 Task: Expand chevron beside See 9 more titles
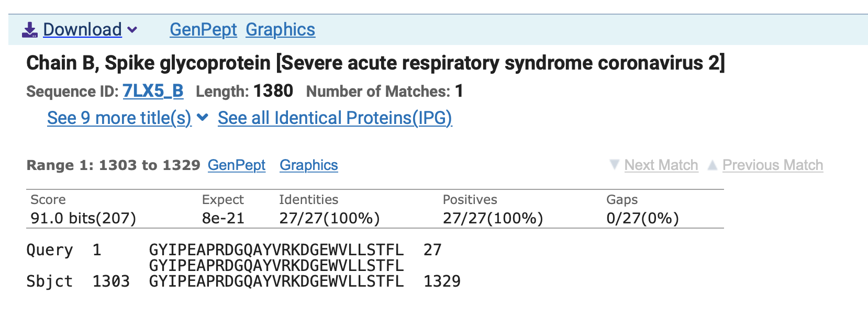pyautogui.click(x=203, y=118)
